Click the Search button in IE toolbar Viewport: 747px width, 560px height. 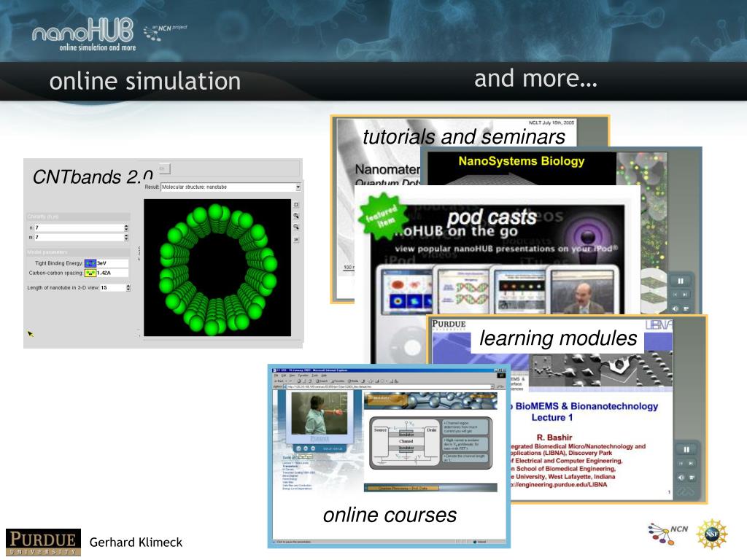(322, 381)
